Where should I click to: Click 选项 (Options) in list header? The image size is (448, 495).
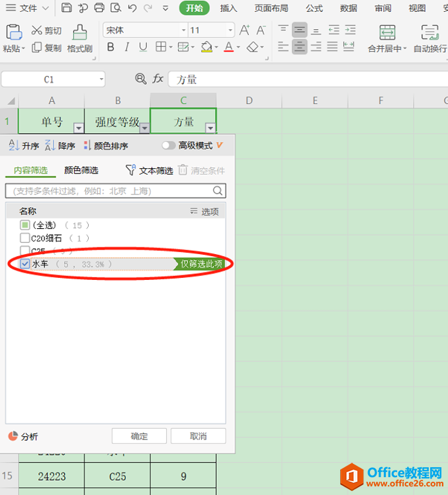(x=204, y=211)
